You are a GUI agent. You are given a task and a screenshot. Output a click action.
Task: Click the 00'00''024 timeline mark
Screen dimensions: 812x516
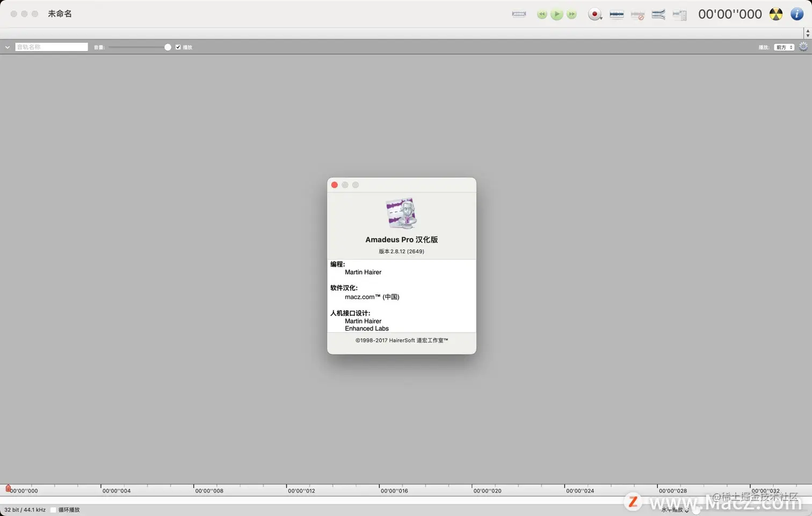580,491
